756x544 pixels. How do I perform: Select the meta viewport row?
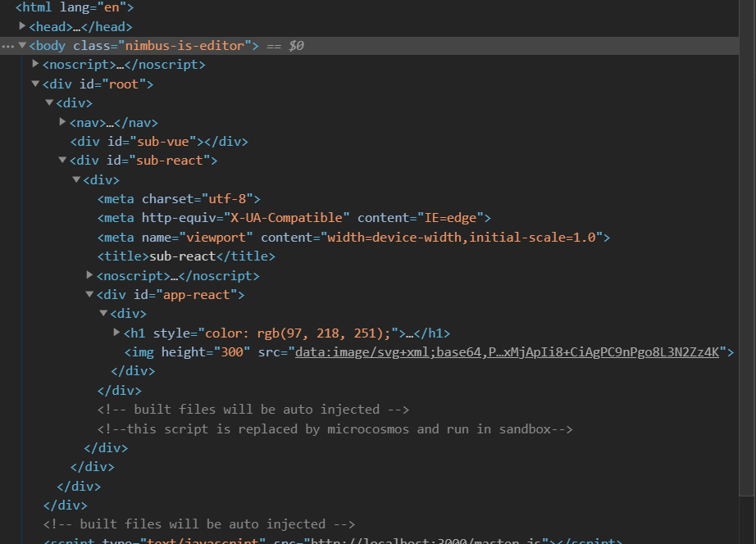tap(354, 237)
